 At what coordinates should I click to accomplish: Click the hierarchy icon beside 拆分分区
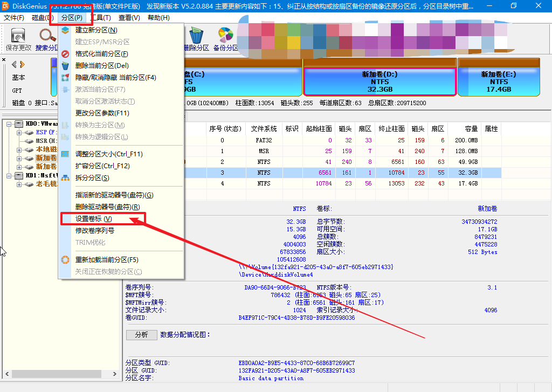pyautogui.click(x=65, y=178)
